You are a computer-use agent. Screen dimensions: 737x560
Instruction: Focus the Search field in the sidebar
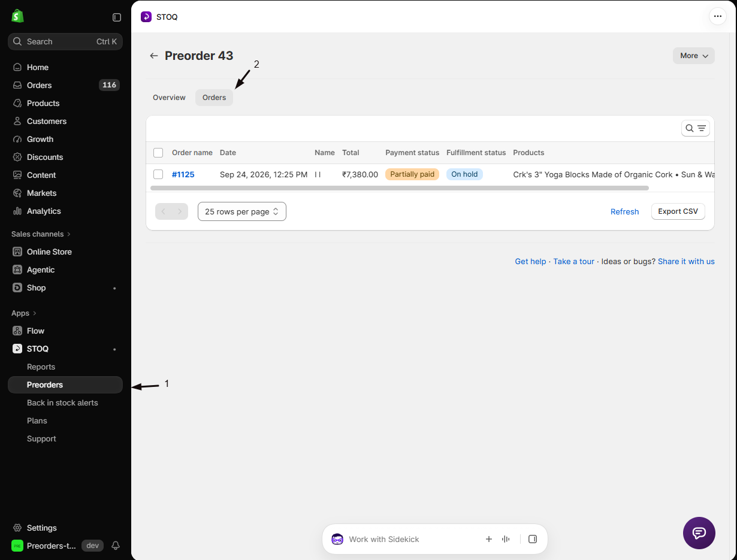pos(65,41)
